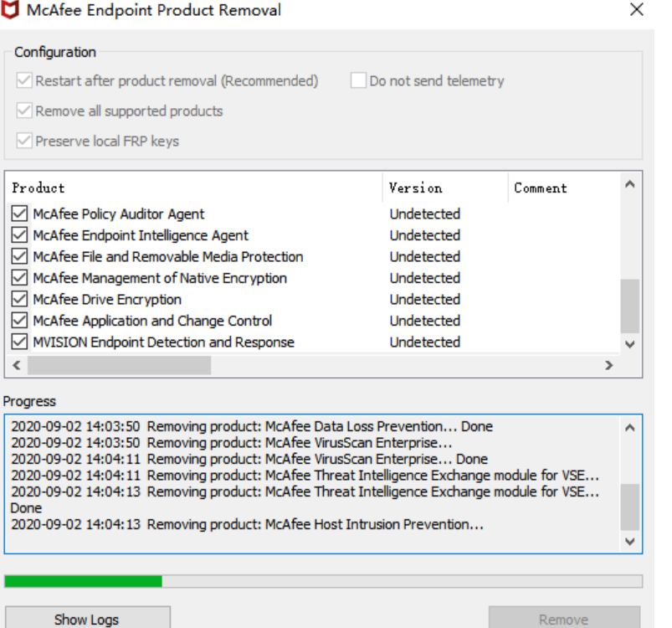The width and height of the screenshot is (672, 628).
Task: Uncheck McAfee Policy Auditor Agent
Action: (x=19, y=214)
